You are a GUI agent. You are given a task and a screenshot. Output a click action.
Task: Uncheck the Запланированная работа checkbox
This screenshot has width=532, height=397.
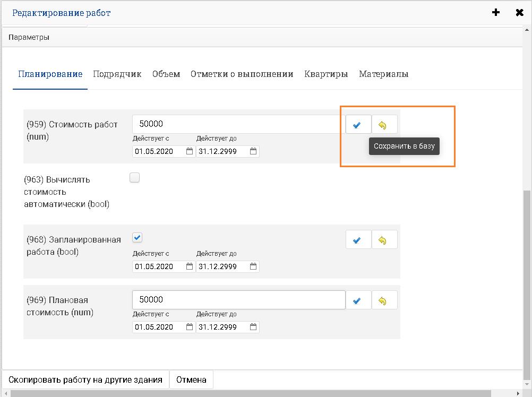(138, 238)
